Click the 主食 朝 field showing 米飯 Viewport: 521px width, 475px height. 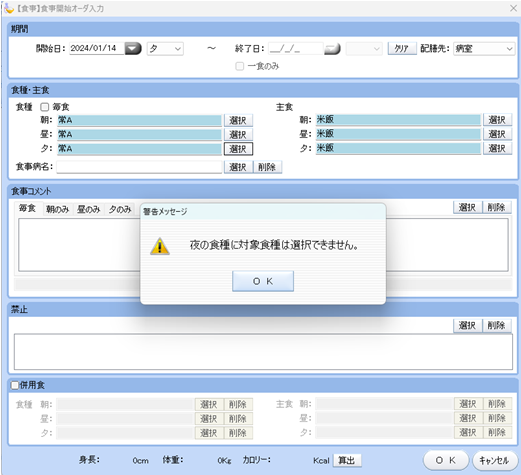(398, 120)
